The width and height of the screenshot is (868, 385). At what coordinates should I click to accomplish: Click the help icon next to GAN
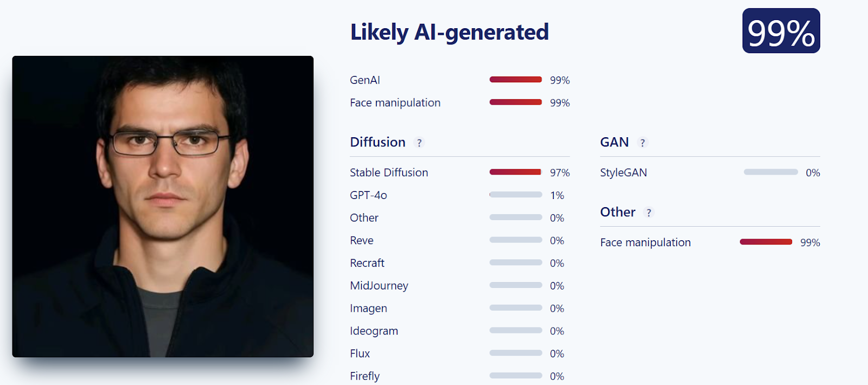click(642, 143)
